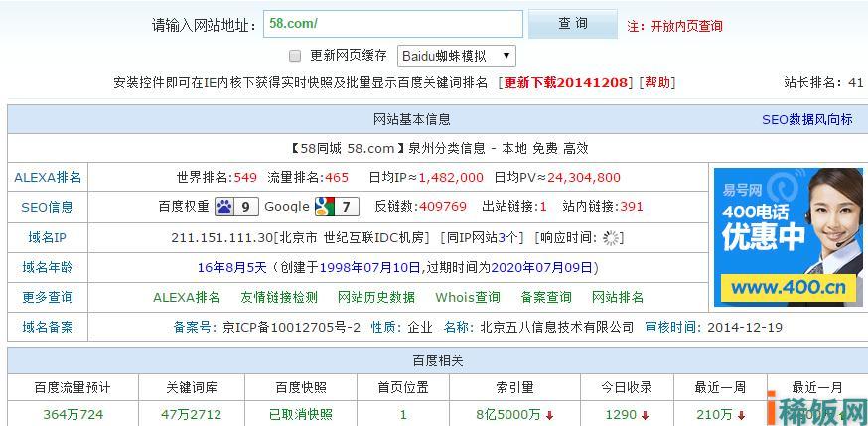This screenshot has width=868, height=426.
Task: Click the 百度流量预计 column header
Action: pyautogui.click(x=72, y=388)
